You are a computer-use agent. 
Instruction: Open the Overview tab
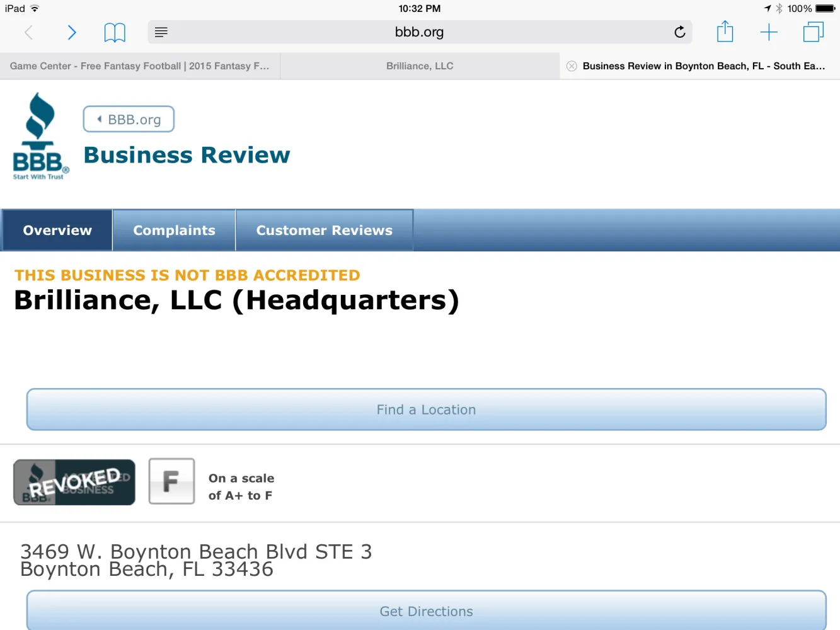click(x=57, y=231)
